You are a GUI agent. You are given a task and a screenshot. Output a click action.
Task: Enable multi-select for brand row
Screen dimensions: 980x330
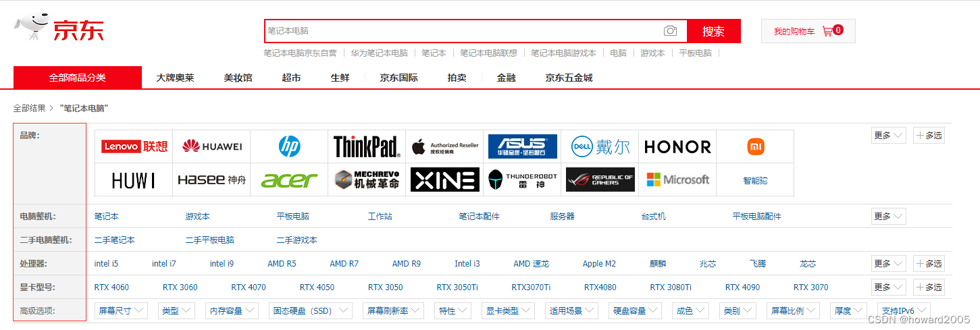click(x=929, y=135)
